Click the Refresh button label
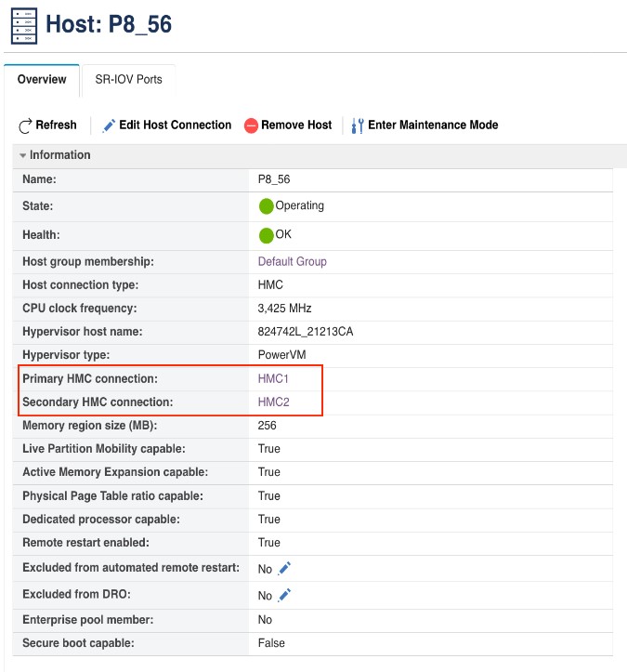Viewport: 627px width, 672px height. [56, 125]
